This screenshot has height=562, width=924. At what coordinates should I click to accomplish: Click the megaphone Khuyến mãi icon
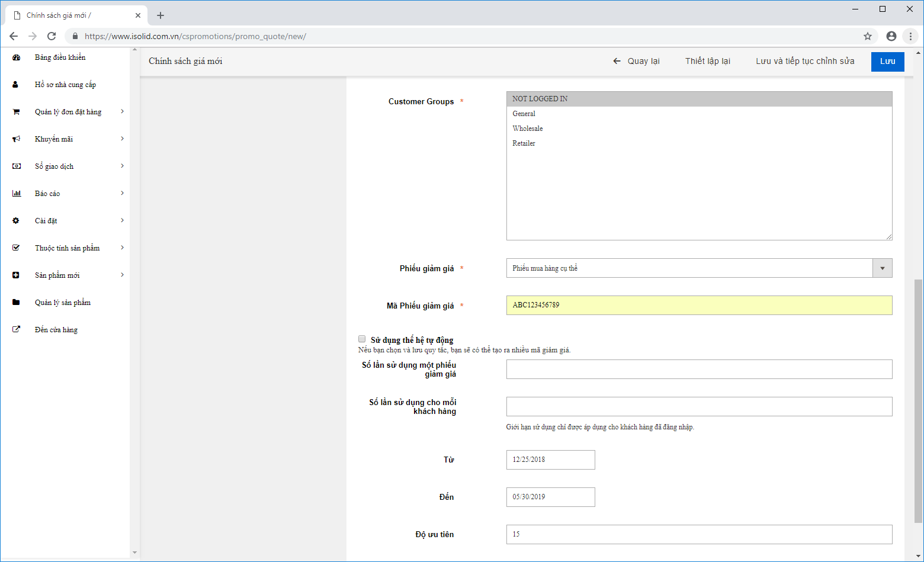16,139
